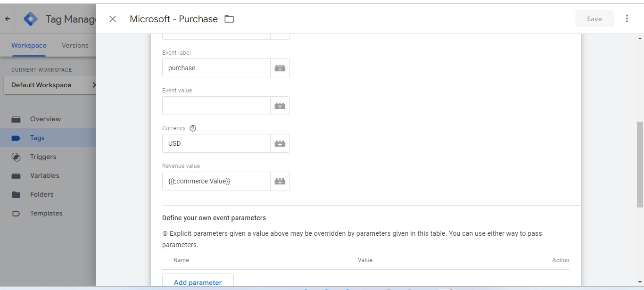This screenshot has width=644, height=290.
Task: Click the vertical scrollbar thumb
Action: (640, 164)
